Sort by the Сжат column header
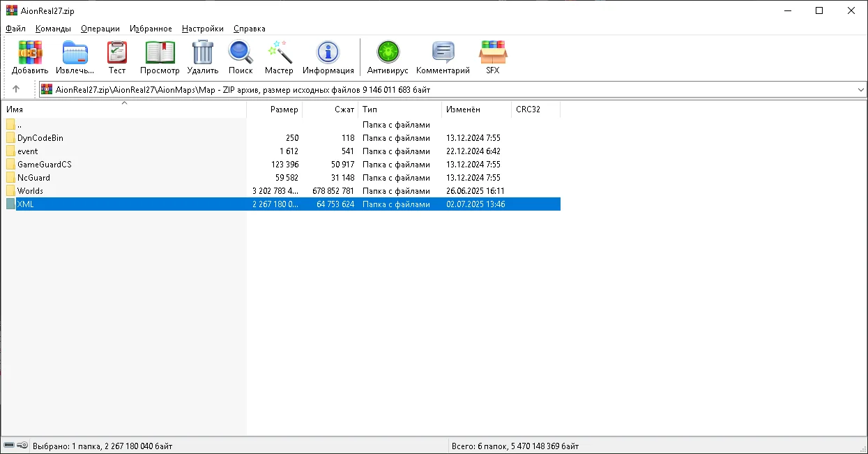 [330, 109]
